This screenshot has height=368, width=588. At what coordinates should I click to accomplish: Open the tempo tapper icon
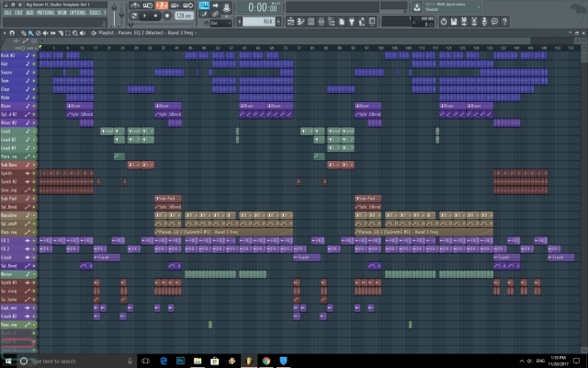pyautogui.click(x=362, y=22)
